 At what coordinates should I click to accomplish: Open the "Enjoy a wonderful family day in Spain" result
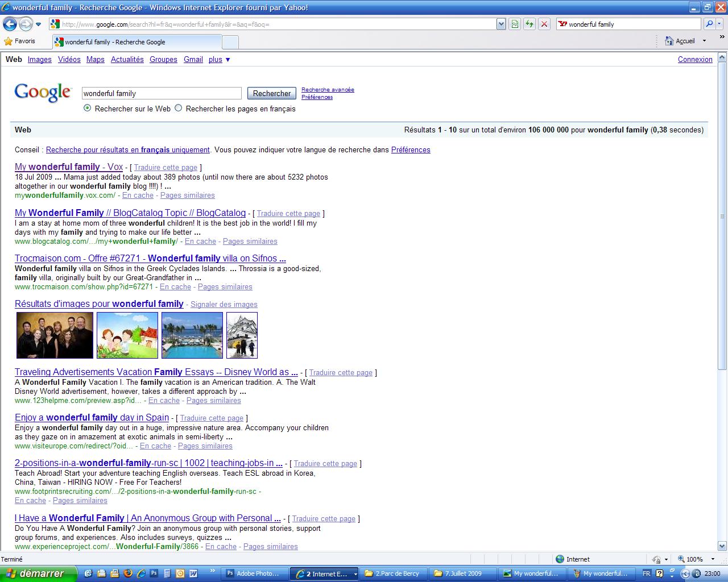click(x=92, y=418)
